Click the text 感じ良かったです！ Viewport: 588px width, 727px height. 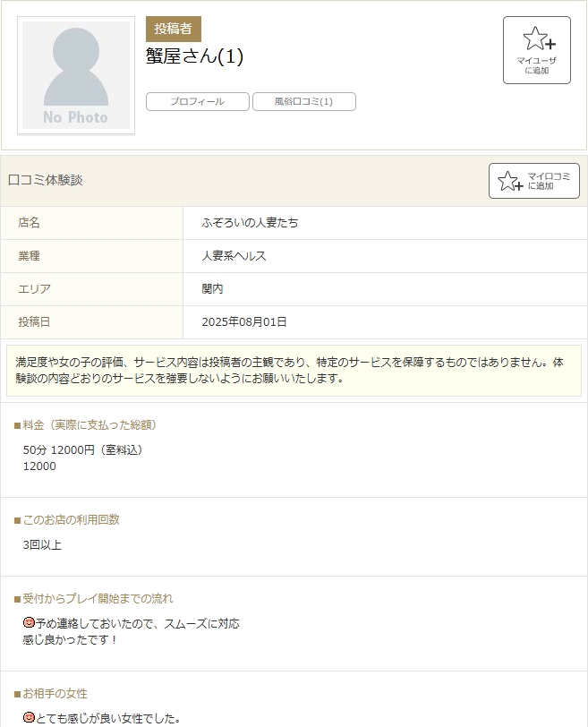[x=70, y=640]
